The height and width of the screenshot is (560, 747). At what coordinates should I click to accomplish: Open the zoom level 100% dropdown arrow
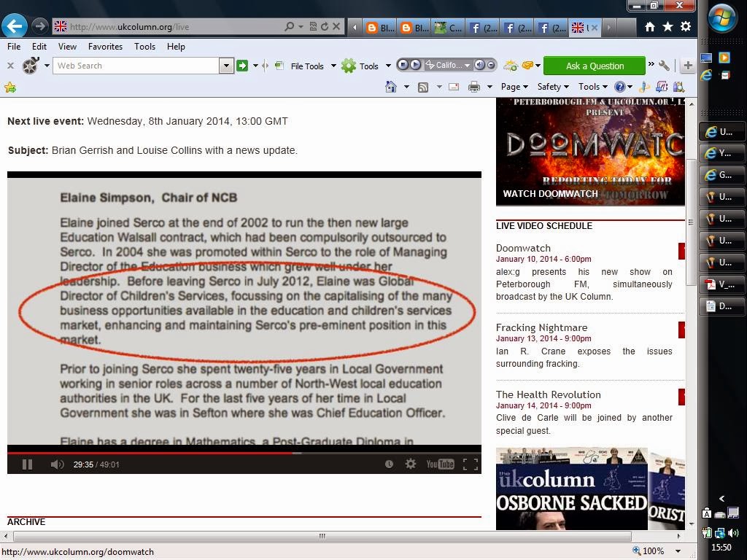(678, 551)
